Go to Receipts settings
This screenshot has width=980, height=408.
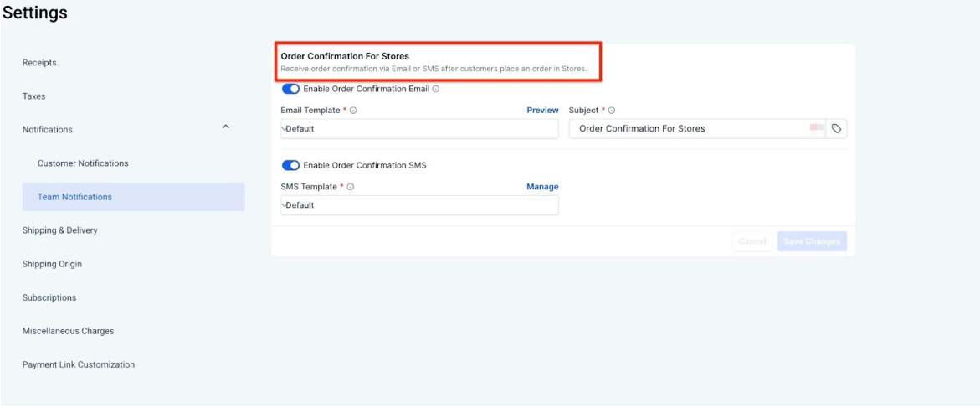39,63
